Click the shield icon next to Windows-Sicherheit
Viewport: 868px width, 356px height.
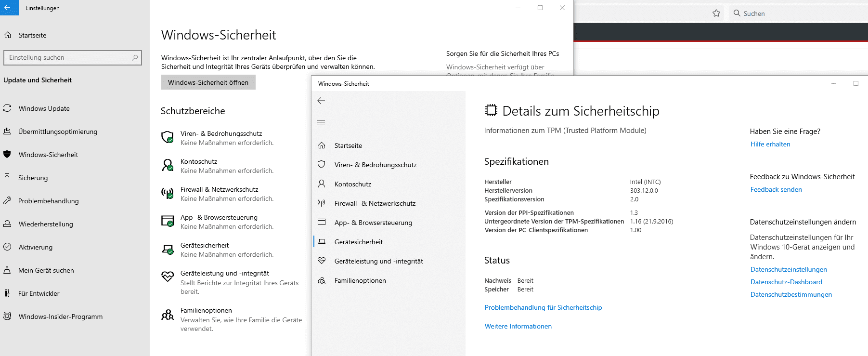pos(7,155)
